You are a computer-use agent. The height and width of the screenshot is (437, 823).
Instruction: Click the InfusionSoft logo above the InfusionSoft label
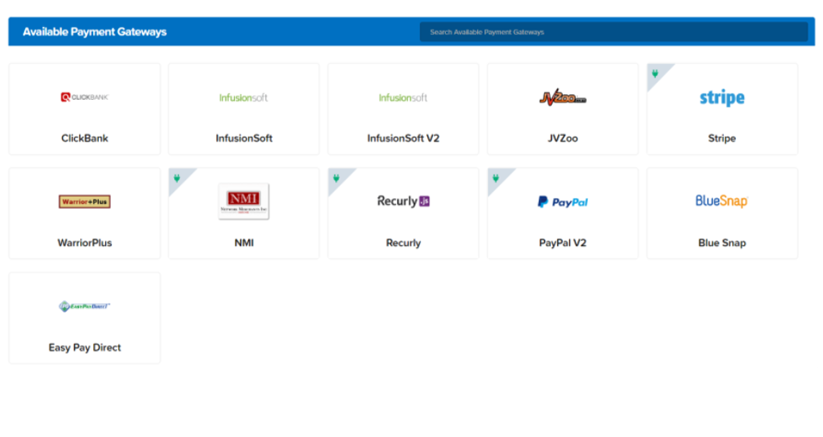[244, 98]
